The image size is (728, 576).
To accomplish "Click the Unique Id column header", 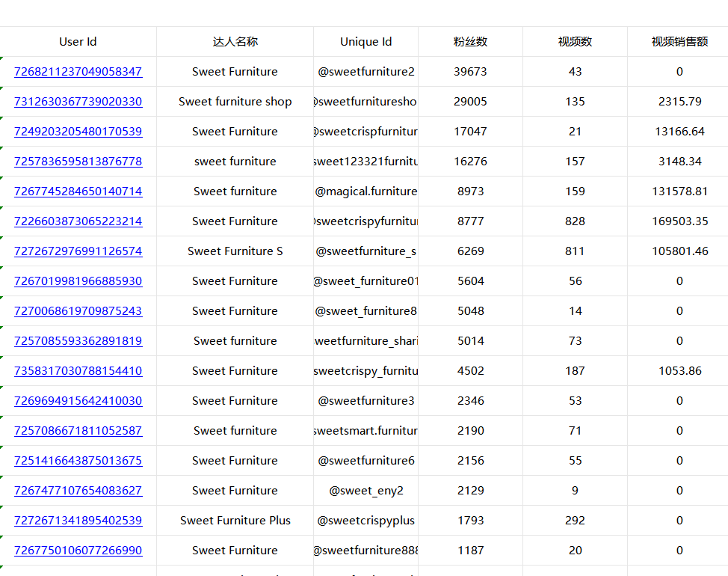I will click(365, 42).
